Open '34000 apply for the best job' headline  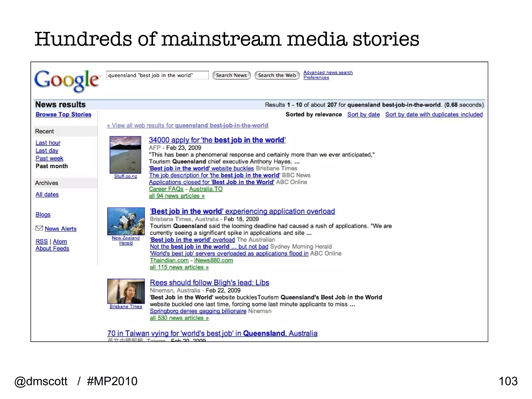pyautogui.click(x=217, y=140)
